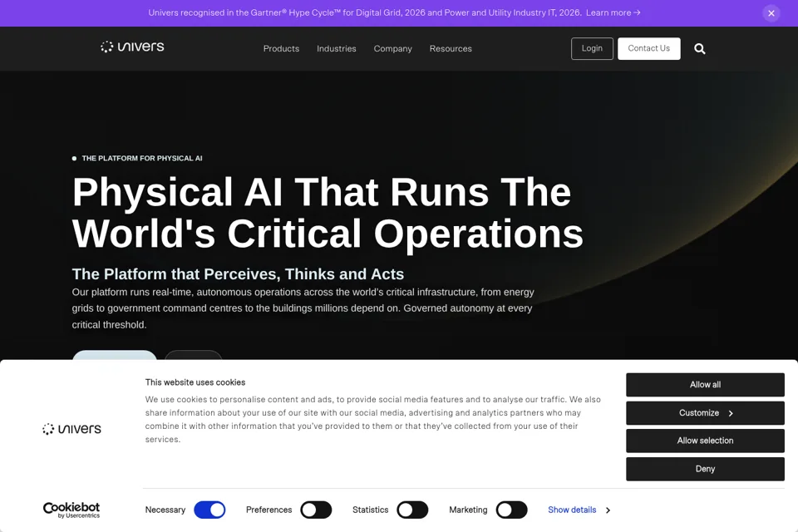Open the Cookiebot by Usercentrics logo
The width and height of the screenshot is (798, 532).
click(71, 510)
